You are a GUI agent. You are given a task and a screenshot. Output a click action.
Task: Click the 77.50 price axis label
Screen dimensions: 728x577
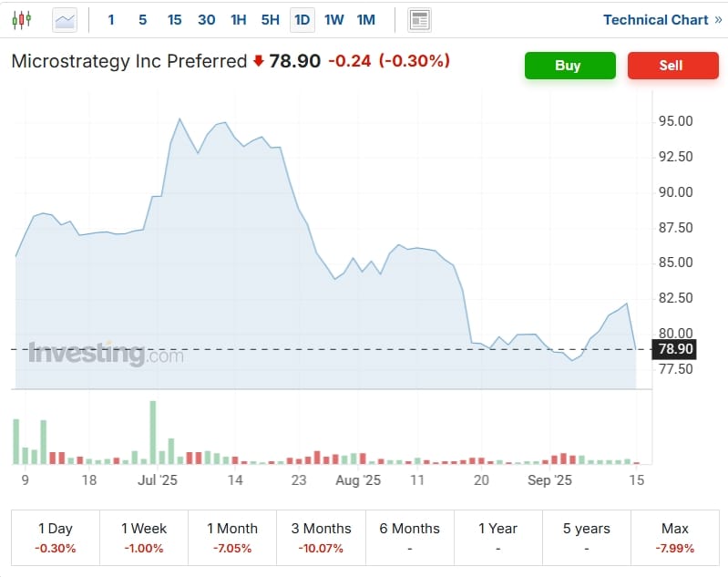[x=675, y=369]
